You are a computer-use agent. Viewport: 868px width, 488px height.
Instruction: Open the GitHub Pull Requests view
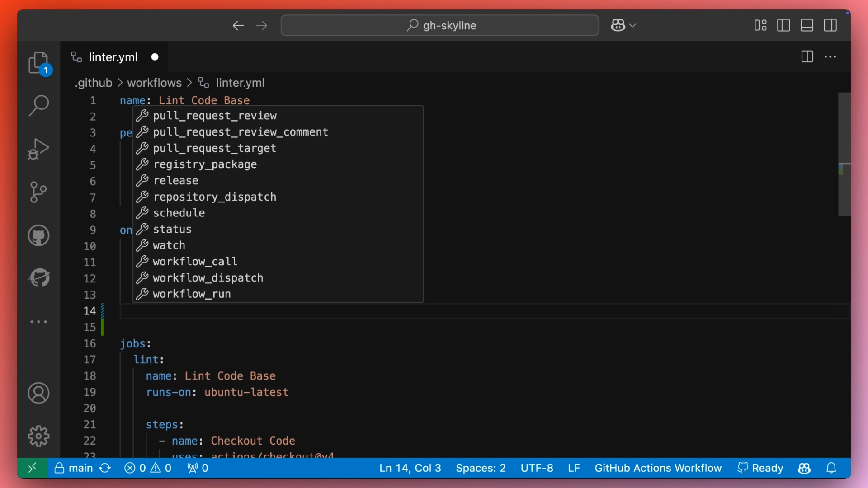(39, 235)
